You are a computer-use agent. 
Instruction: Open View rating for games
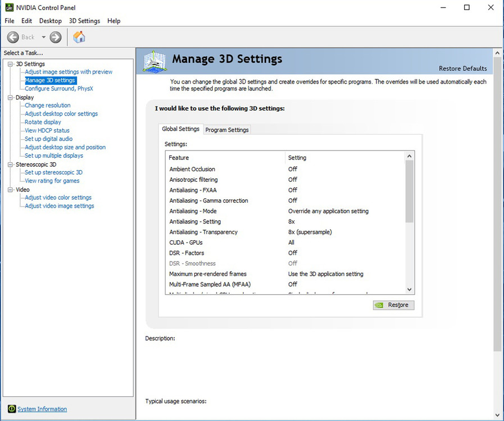pyautogui.click(x=52, y=181)
